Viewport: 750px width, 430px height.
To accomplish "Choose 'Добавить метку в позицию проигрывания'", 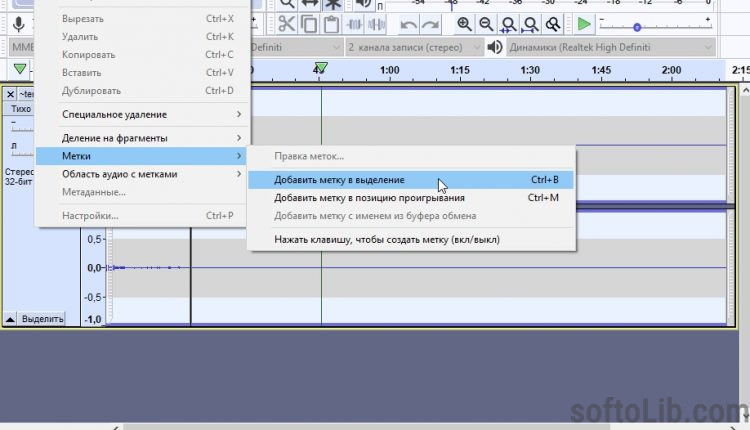I will click(411, 198).
